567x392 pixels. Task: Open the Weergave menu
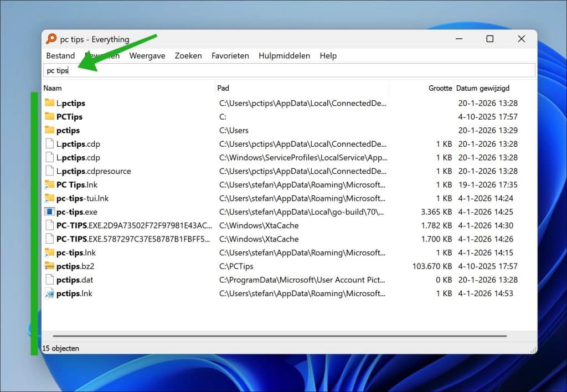pyautogui.click(x=147, y=56)
